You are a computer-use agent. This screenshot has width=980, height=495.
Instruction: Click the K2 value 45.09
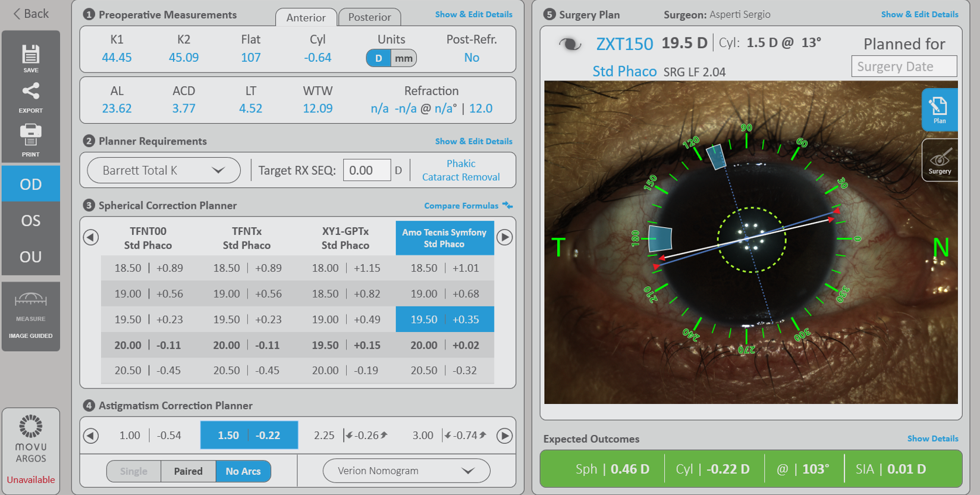(184, 58)
